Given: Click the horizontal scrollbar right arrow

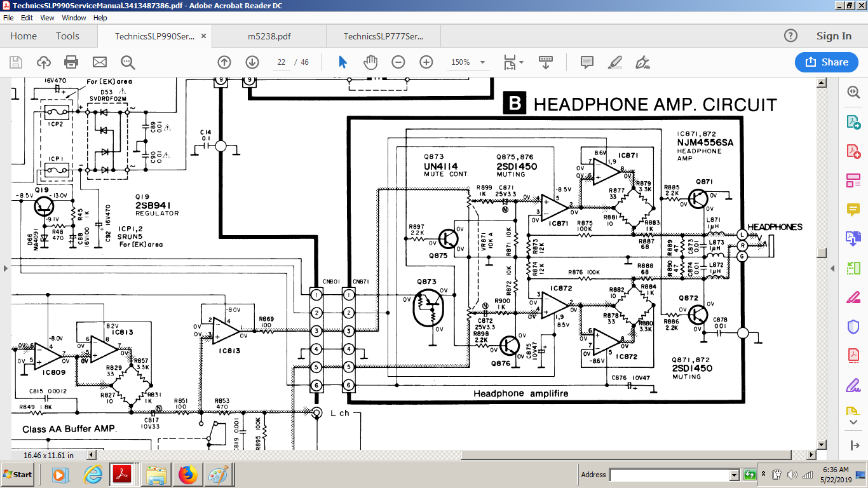Looking at the screenshot, I should coord(810,455).
